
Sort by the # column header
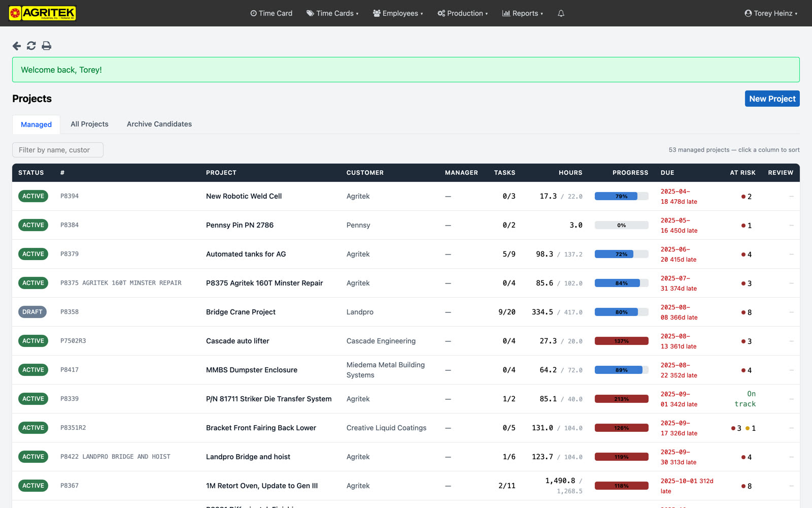coord(62,173)
